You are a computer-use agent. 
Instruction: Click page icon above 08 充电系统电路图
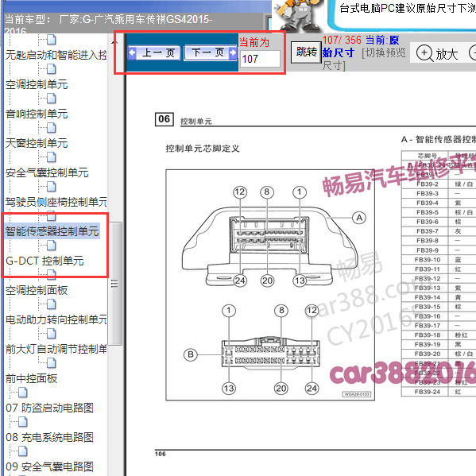coord(22,422)
